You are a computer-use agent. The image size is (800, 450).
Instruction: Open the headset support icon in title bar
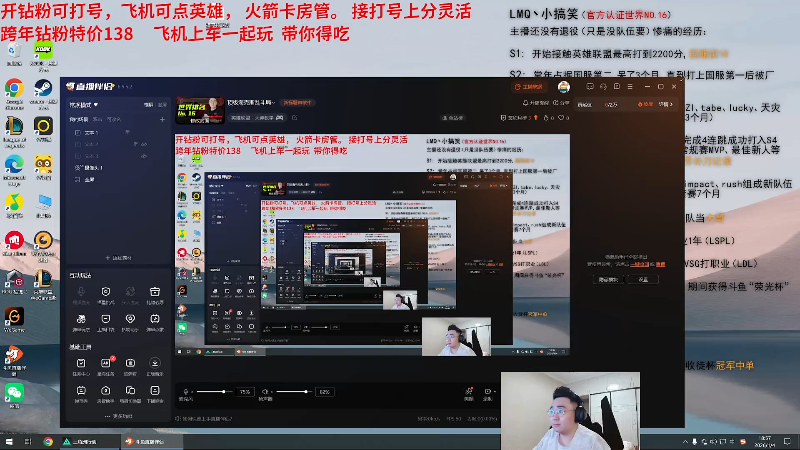(603, 87)
